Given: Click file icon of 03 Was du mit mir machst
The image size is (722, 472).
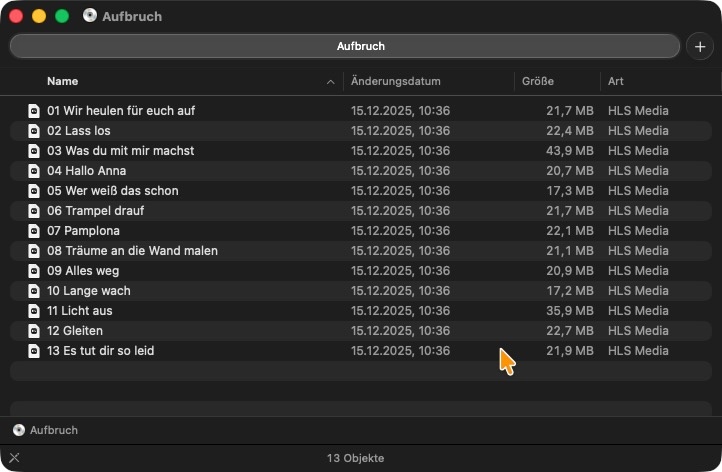Looking at the screenshot, I should [x=34, y=151].
